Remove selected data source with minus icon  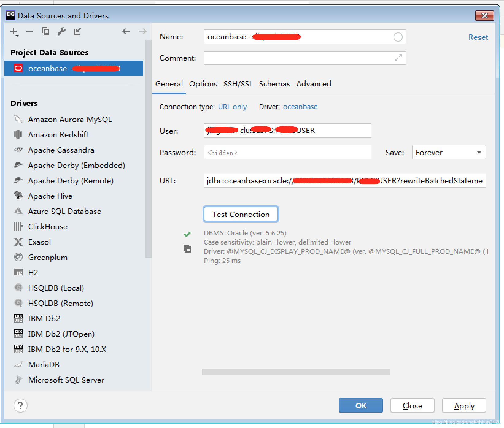click(29, 31)
